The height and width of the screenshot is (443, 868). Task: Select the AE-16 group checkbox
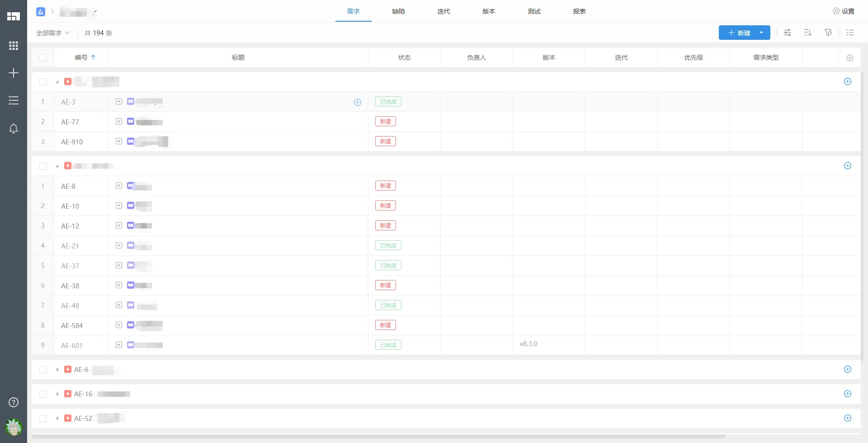(43, 394)
